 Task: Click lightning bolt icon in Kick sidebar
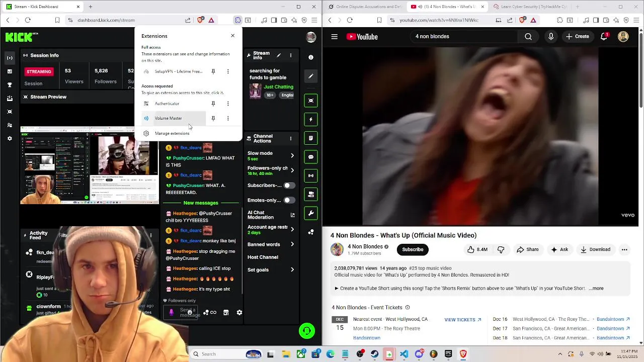tap(311, 119)
